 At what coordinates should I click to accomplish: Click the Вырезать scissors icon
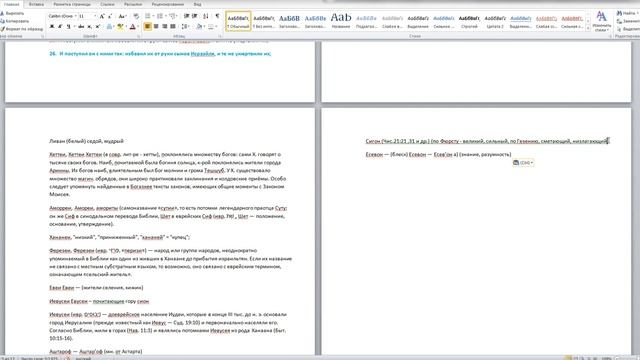point(2,13)
